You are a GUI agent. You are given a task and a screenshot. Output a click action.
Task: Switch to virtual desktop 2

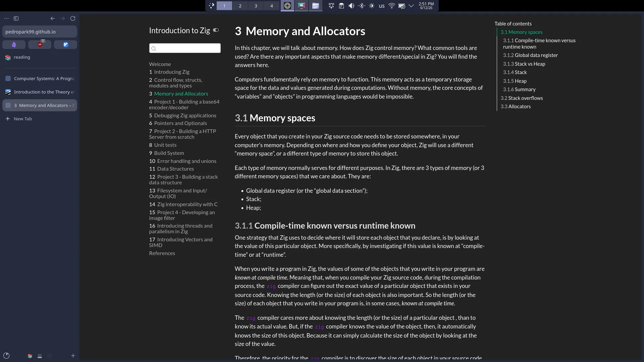pyautogui.click(x=240, y=6)
